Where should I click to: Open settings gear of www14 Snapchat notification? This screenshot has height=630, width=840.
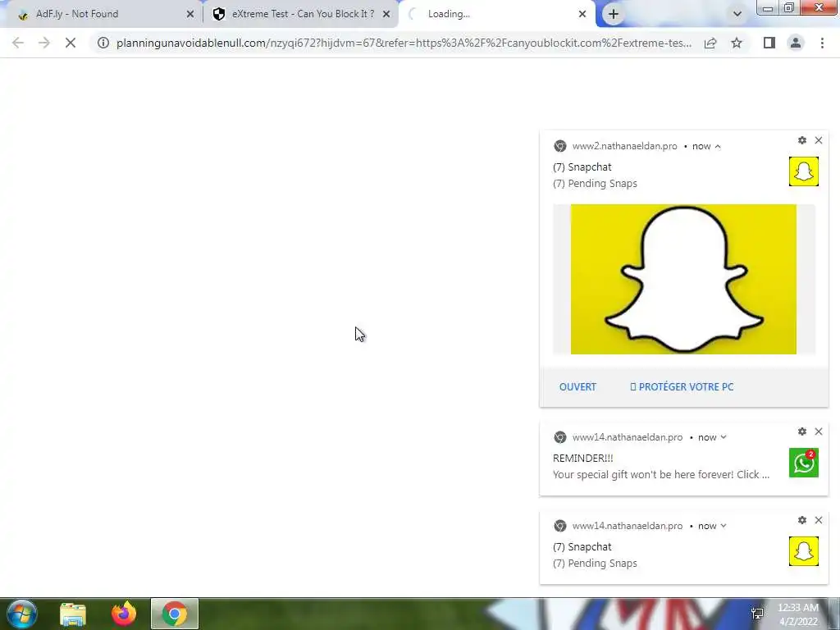coord(802,520)
